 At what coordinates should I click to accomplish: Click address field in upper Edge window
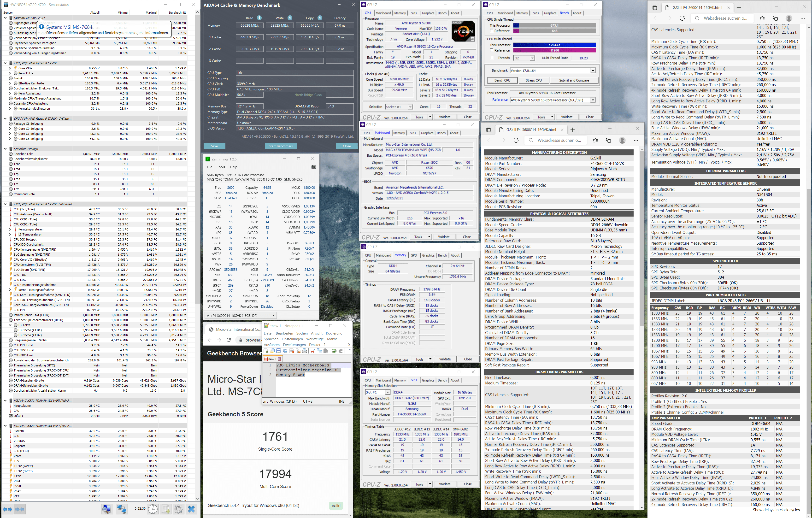point(722,18)
